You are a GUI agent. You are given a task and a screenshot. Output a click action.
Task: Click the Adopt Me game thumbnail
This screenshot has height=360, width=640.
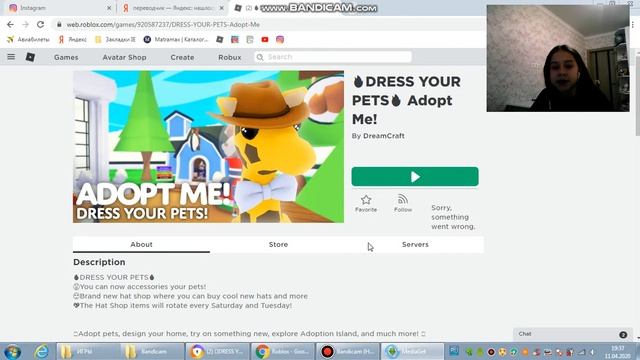(209, 147)
